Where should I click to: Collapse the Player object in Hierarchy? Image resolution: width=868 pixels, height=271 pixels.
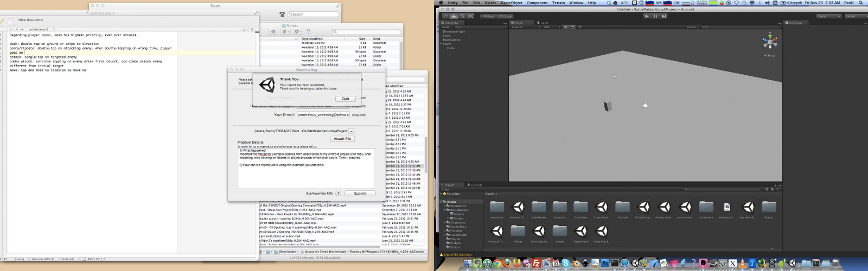pos(442,44)
